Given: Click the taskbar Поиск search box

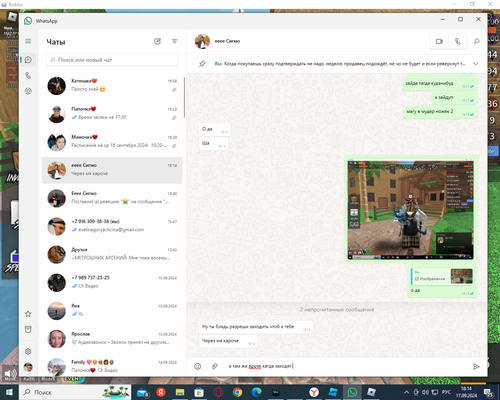Looking at the screenshot, I should pos(75,392).
